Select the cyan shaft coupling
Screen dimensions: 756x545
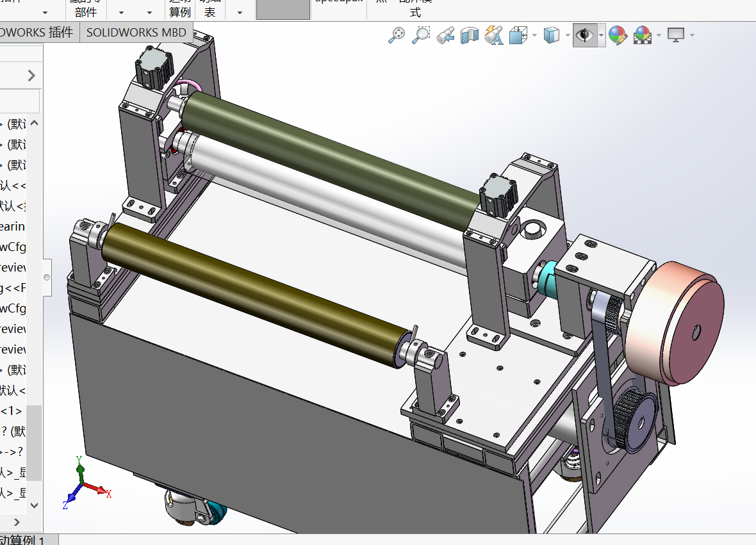click(547, 279)
